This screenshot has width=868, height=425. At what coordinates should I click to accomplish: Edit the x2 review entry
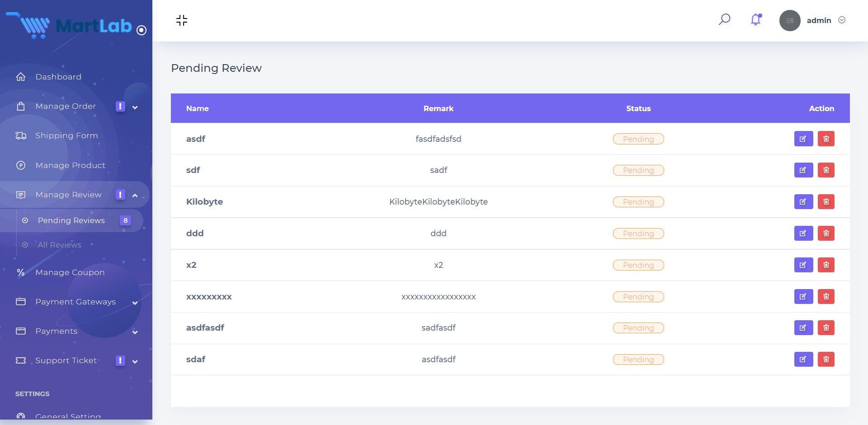click(x=803, y=265)
